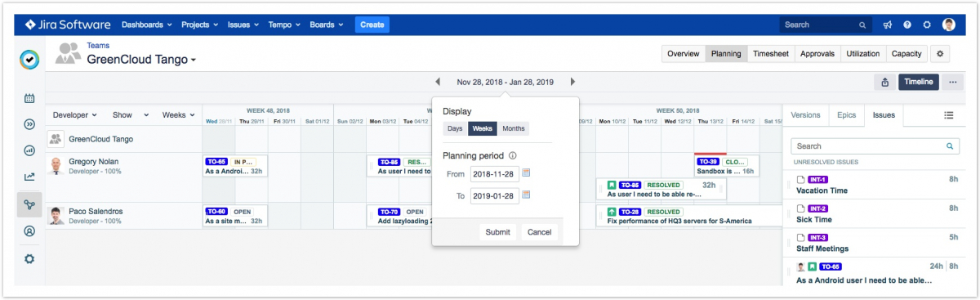Open the Versions tab in side panel
Screen dimensions: 980x300
[805, 115]
